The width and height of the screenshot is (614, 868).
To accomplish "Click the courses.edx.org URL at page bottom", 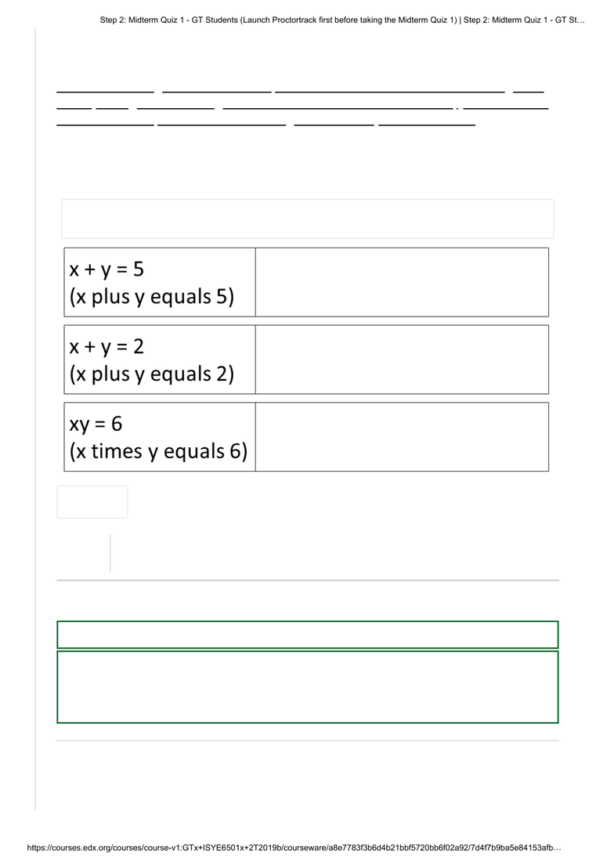I will pos(294,848).
